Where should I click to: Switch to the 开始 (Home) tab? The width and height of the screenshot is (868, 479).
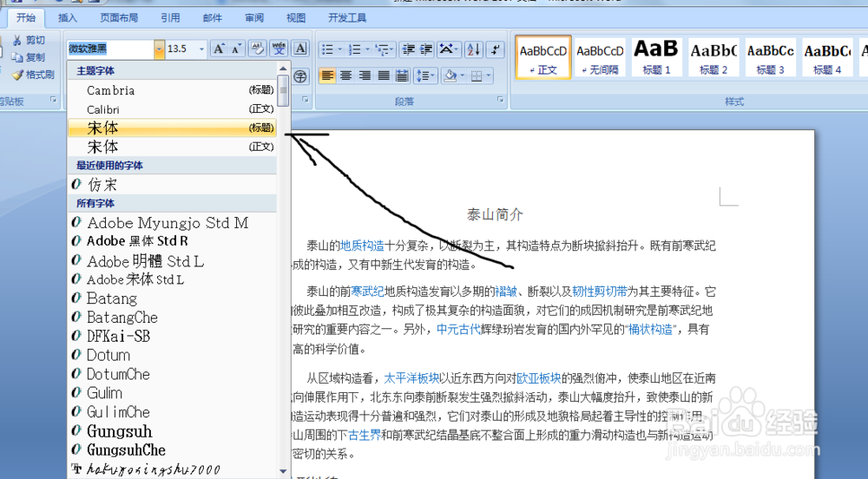tap(26, 17)
